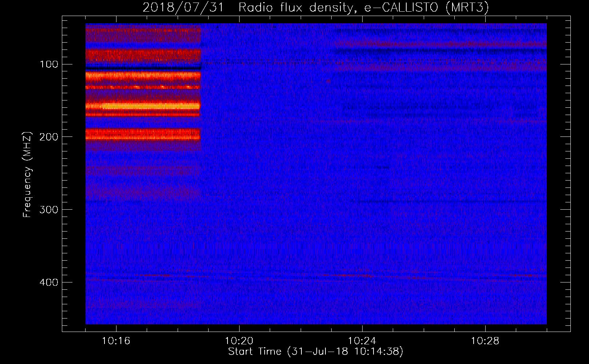Click the 10:24 time tick label
This screenshot has width=589, height=364.
pyautogui.click(x=362, y=341)
